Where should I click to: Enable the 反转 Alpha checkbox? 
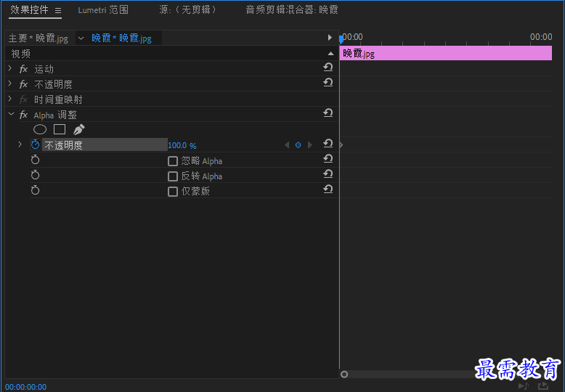pos(173,176)
